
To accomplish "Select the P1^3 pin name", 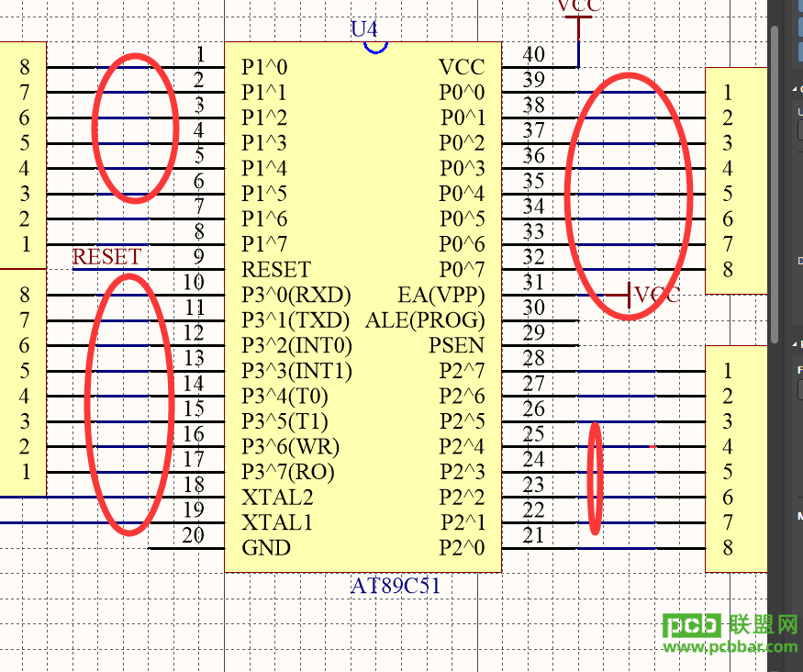I will tap(264, 143).
